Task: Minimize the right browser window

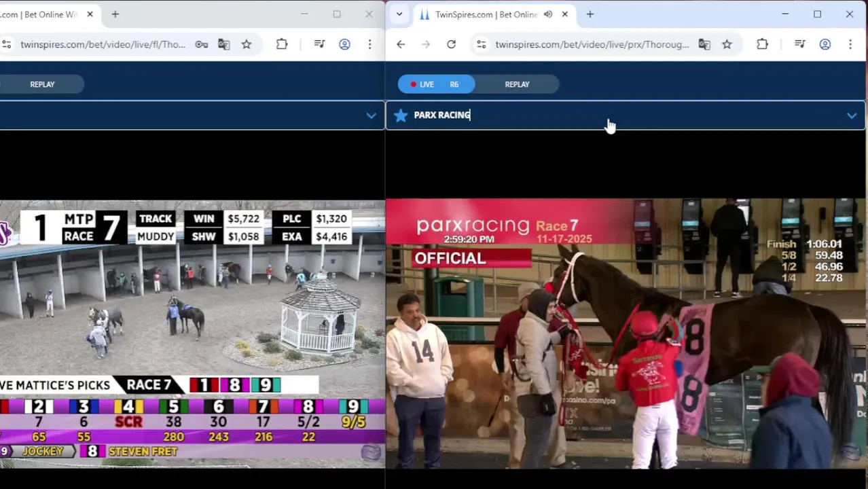Action: 785,14
